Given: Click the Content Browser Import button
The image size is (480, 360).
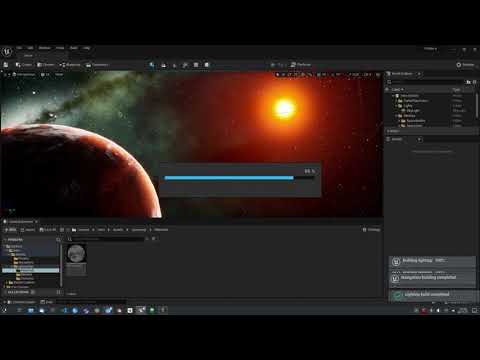Looking at the screenshot, I should [x=28, y=230].
